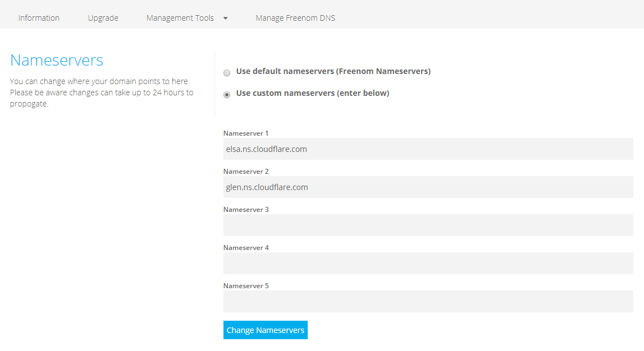644x351 pixels.
Task: Expand the Management Tools dropdown arrow
Action: coord(226,18)
